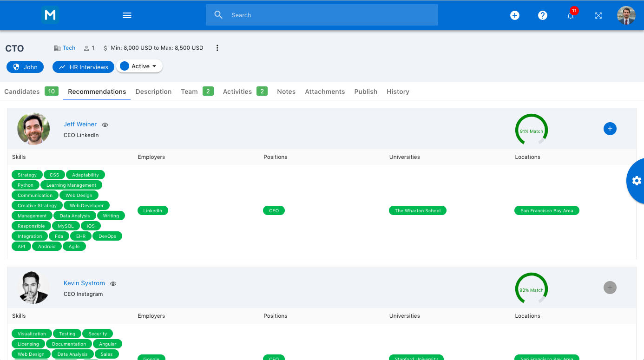644x360 pixels.
Task: Open the three-dot menu near the salary
Action: click(217, 47)
